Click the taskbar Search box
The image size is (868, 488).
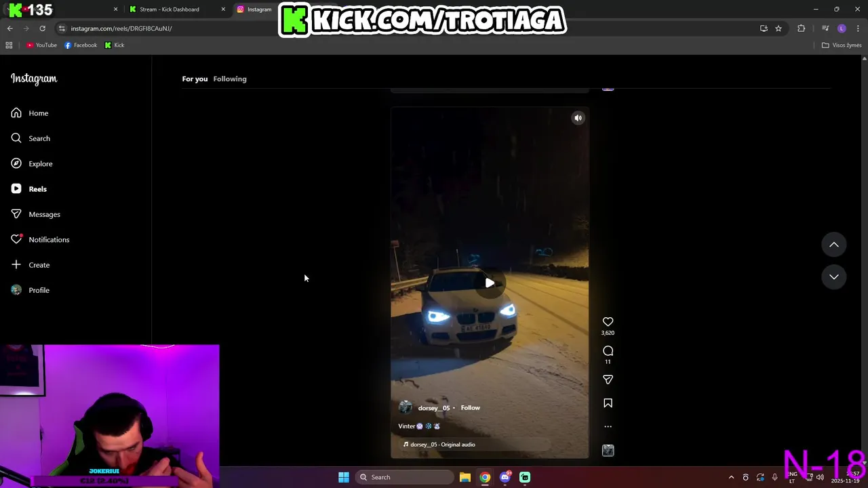[x=404, y=477]
